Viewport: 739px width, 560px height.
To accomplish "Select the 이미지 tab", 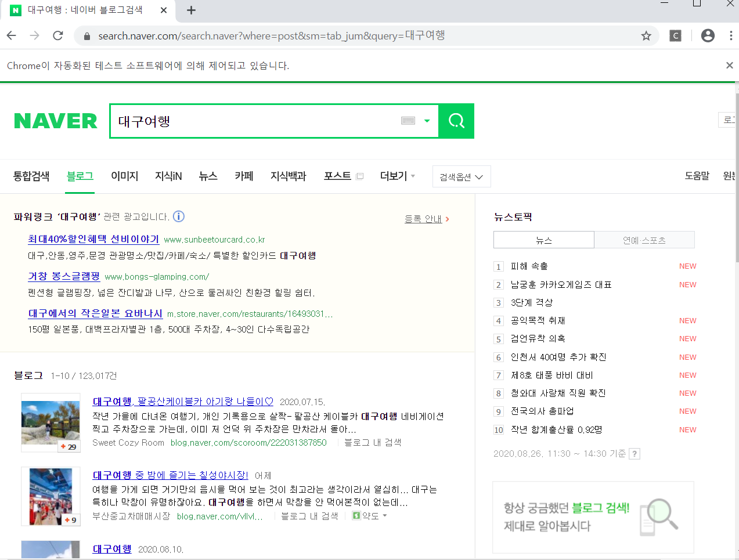I will pyautogui.click(x=125, y=176).
